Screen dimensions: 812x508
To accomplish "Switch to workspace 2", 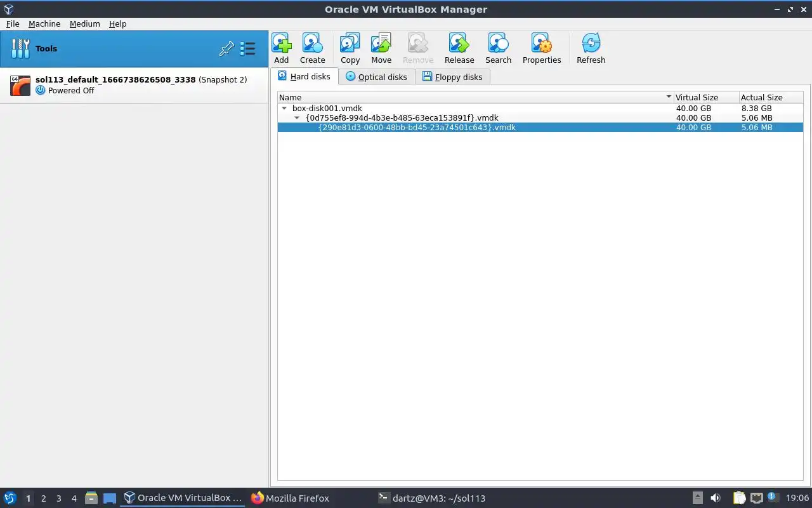I will click(x=43, y=498).
